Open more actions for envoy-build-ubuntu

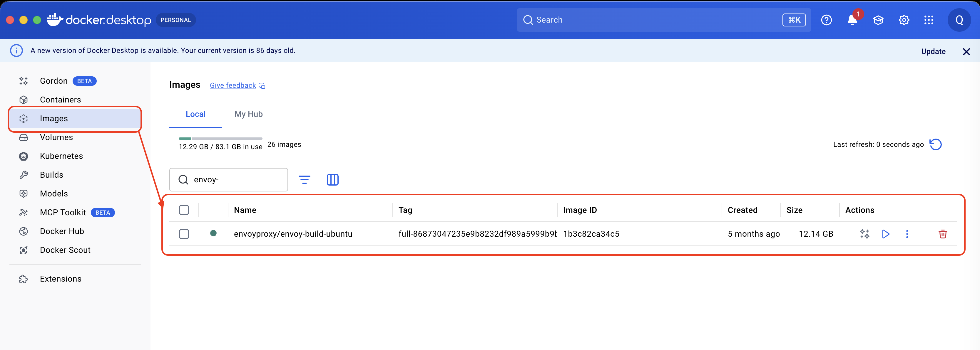click(907, 234)
